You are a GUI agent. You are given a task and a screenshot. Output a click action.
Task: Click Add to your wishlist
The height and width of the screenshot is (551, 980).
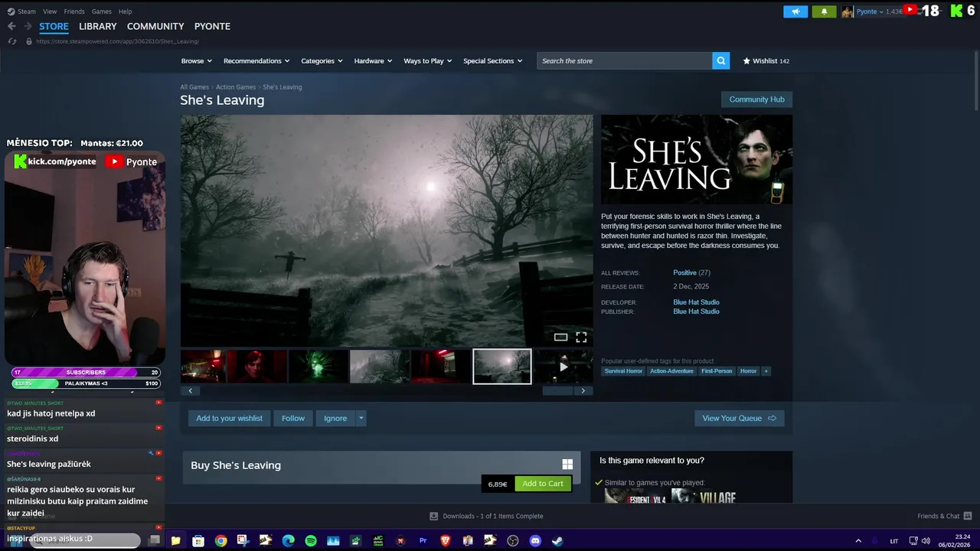(x=229, y=418)
